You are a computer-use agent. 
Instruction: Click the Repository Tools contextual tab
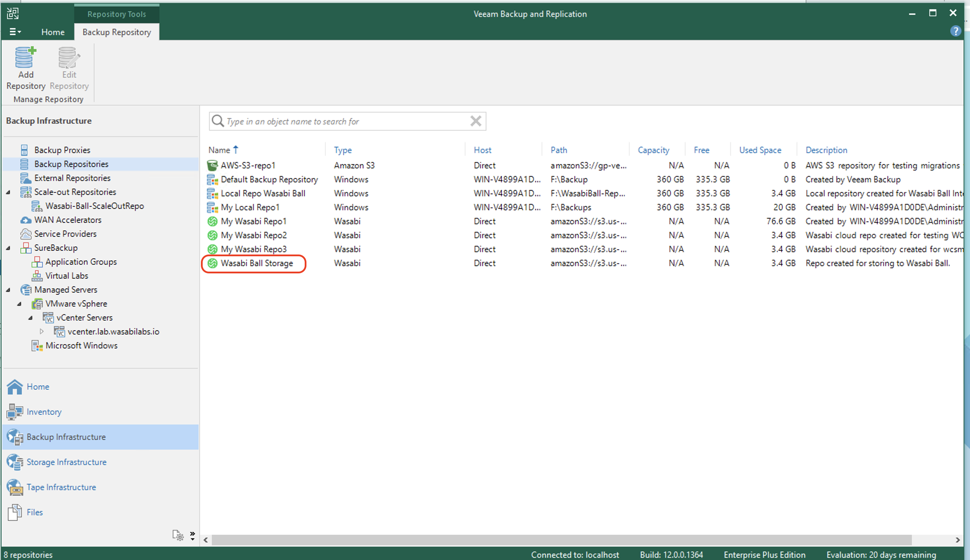[117, 14]
